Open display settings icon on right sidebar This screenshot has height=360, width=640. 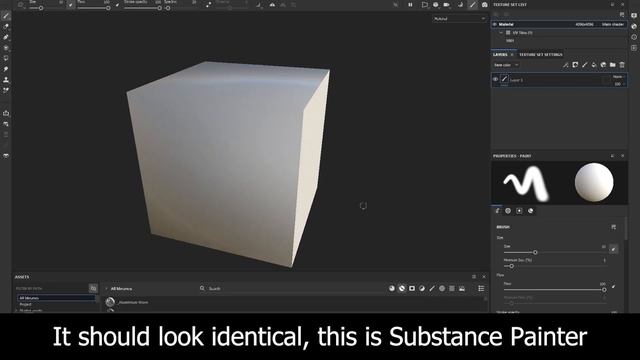pyautogui.click(x=634, y=16)
